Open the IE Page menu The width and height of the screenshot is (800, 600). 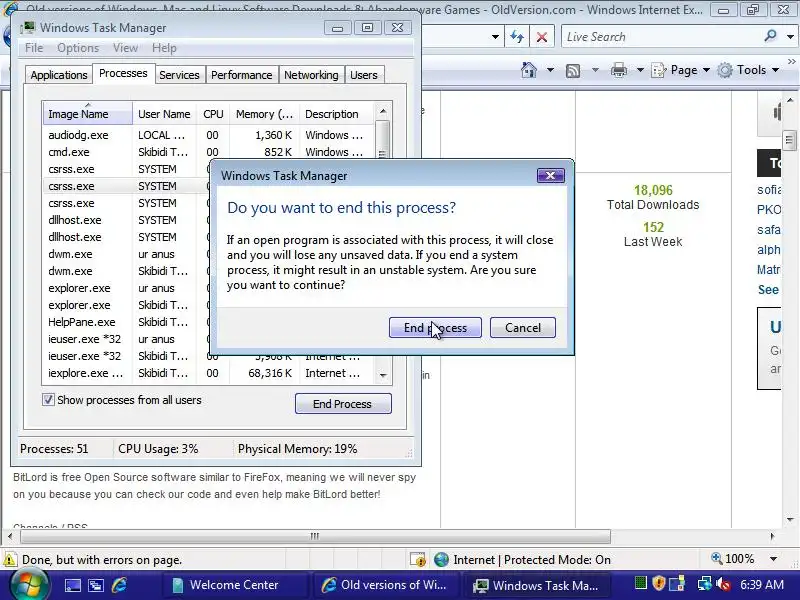click(681, 70)
